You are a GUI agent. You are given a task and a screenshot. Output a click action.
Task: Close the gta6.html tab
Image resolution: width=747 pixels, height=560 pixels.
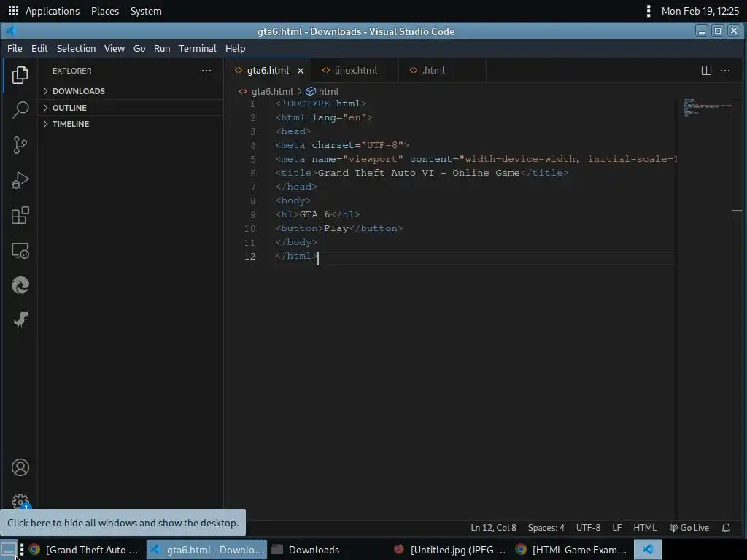click(301, 71)
